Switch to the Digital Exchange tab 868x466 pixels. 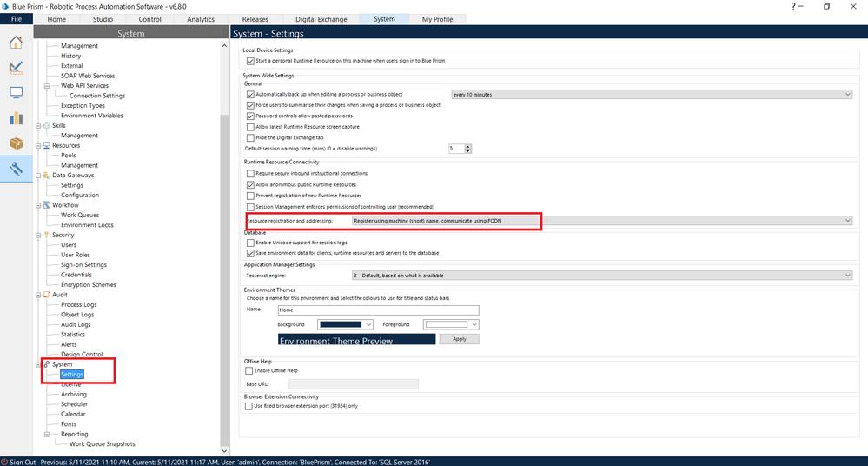pyautogui.click(x=321, y=19)
